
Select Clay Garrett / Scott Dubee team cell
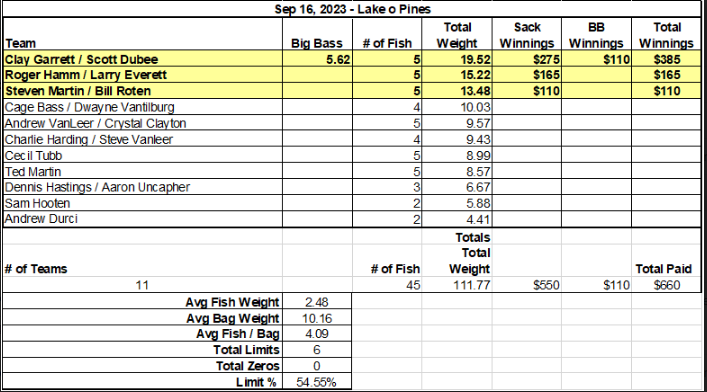142,59
